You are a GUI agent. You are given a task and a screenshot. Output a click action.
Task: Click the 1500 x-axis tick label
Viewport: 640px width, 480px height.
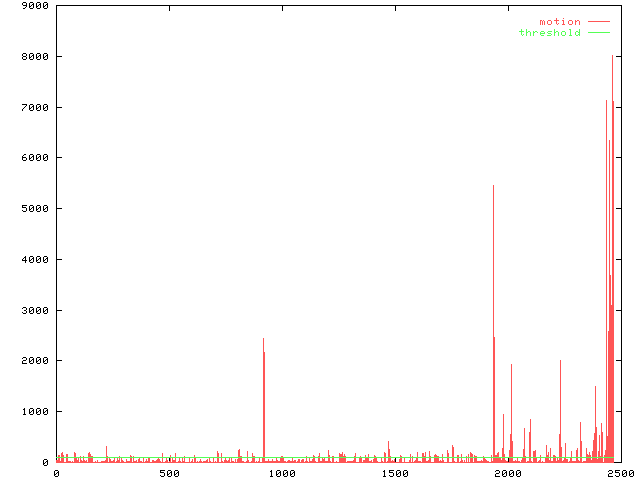pos(394,473)
